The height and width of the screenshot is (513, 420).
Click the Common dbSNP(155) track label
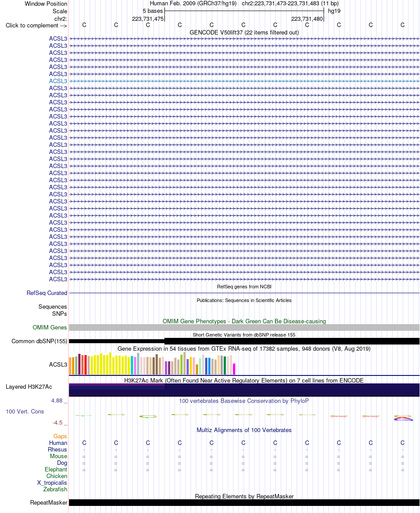39,341
